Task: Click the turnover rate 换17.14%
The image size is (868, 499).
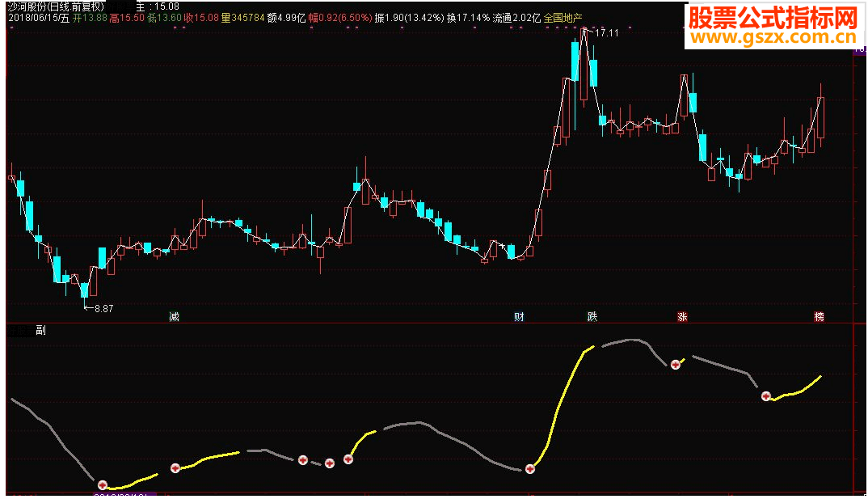Action: click(x=468, y=18)
